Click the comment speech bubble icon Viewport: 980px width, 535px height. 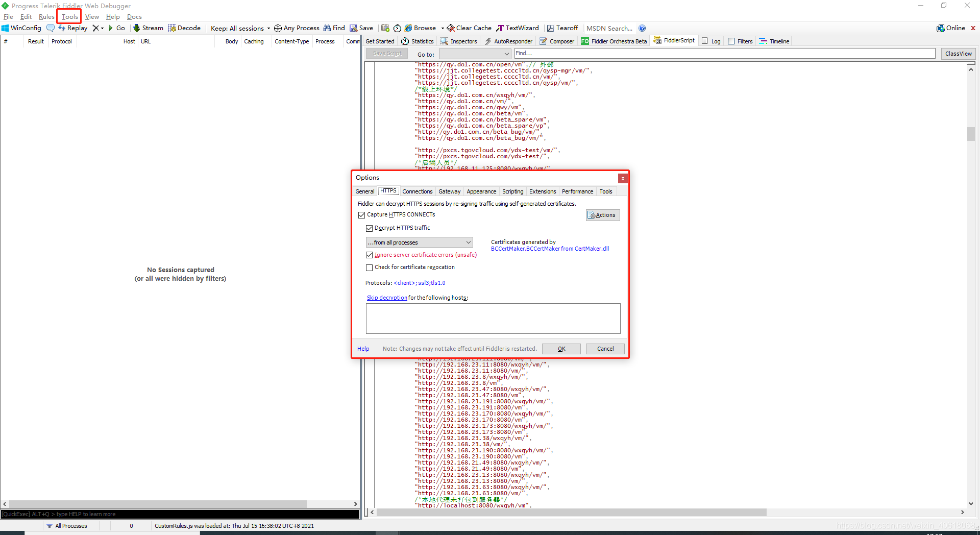pyautogui.click(x=51, y=28)
